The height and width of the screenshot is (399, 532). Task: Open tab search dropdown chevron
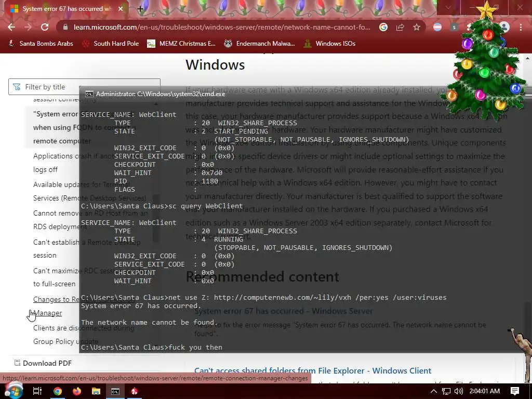pos(448,7)
